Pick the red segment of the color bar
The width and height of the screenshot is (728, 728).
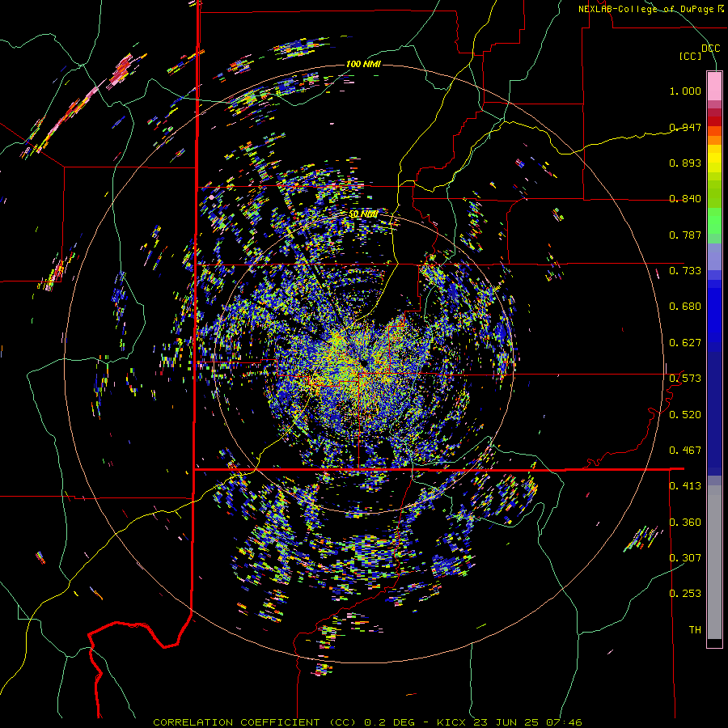pyautogui.click(x=714, y=121)
